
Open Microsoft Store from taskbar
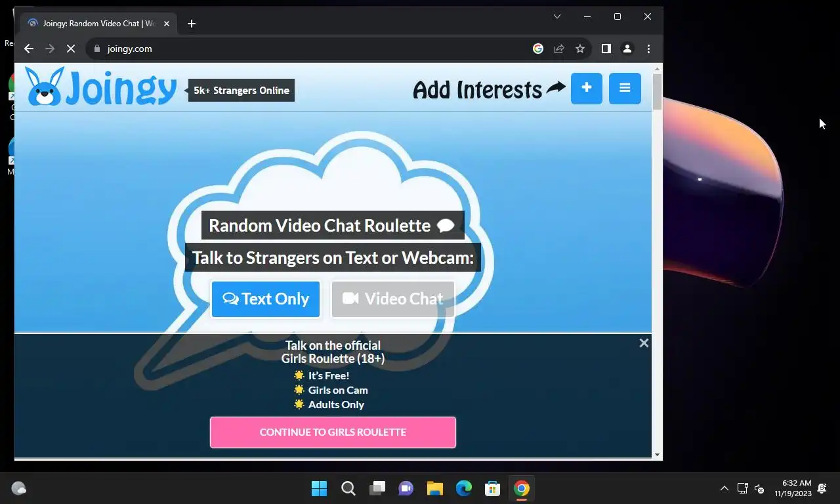(x=493, y=488)
